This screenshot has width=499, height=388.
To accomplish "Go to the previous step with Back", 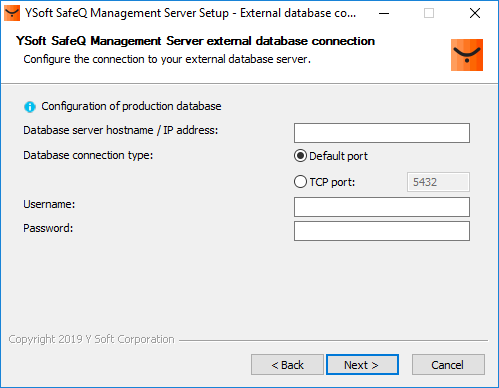I will (x=287, y=365).
